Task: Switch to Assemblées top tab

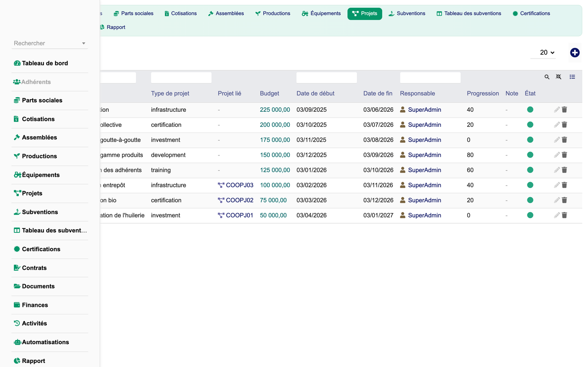Action: (226, 13)
